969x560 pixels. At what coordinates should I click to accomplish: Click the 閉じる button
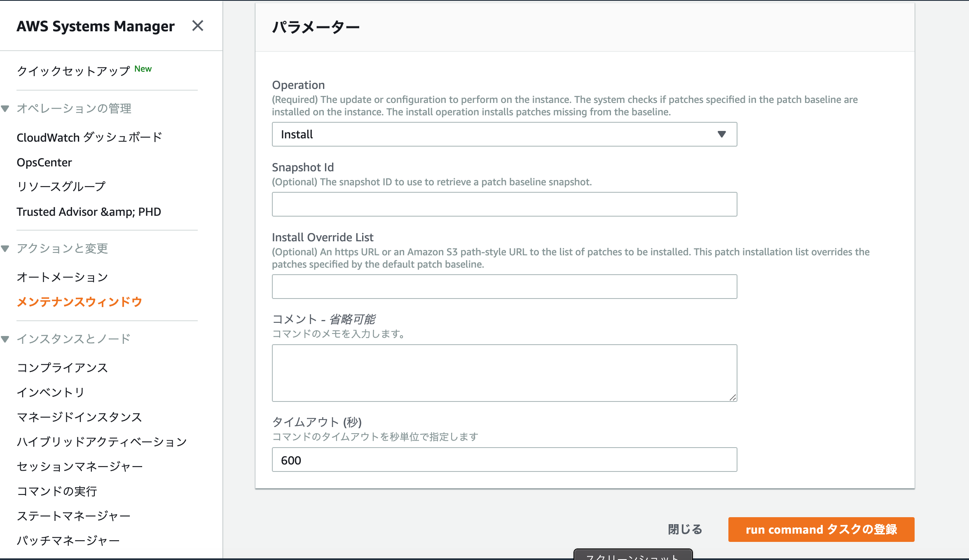coord(685,530)
